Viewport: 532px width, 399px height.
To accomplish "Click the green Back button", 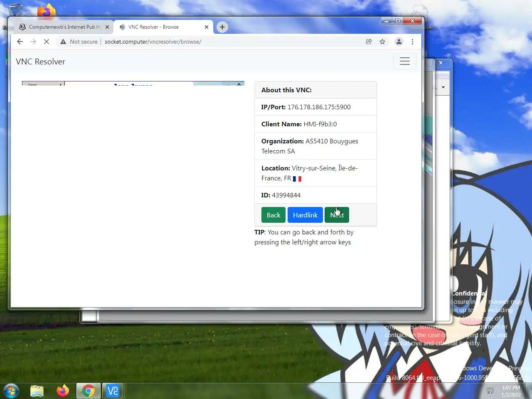I will 273,215.
